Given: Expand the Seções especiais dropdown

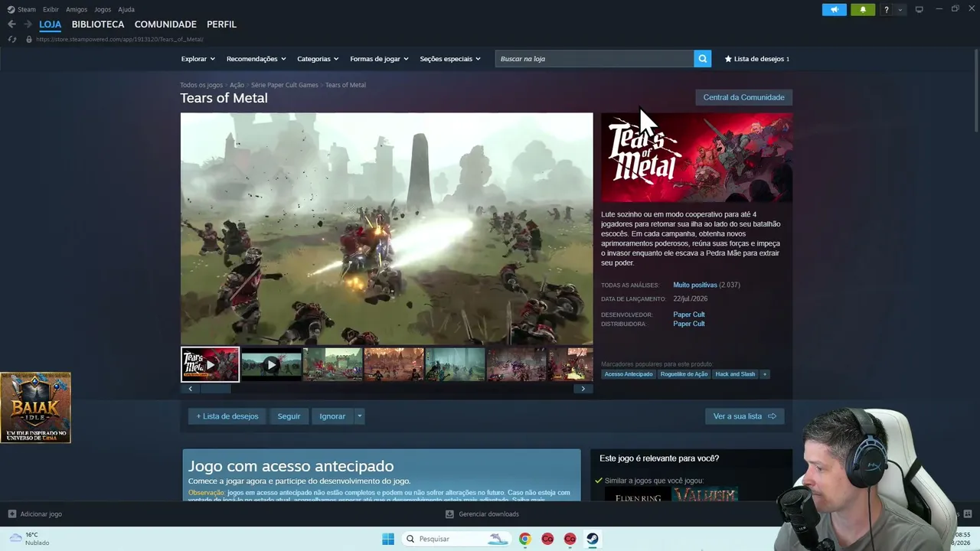Looking at the screenshot, I should pos(450,59).
